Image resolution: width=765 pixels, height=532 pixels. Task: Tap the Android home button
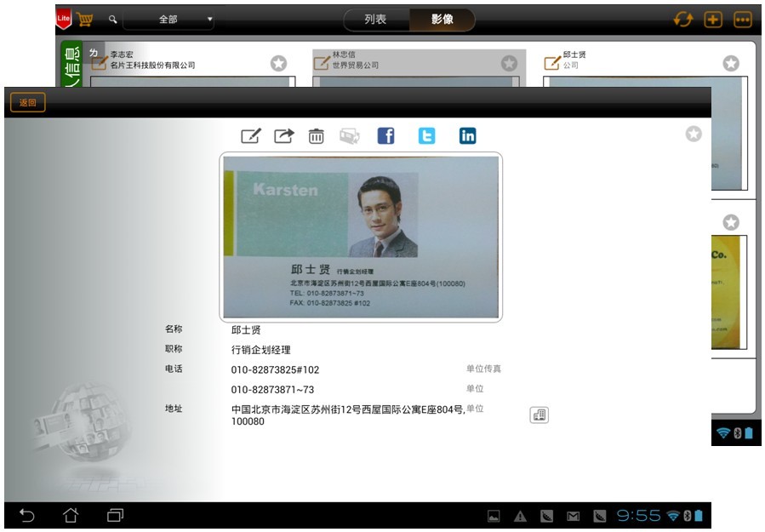tap(71, 516)
